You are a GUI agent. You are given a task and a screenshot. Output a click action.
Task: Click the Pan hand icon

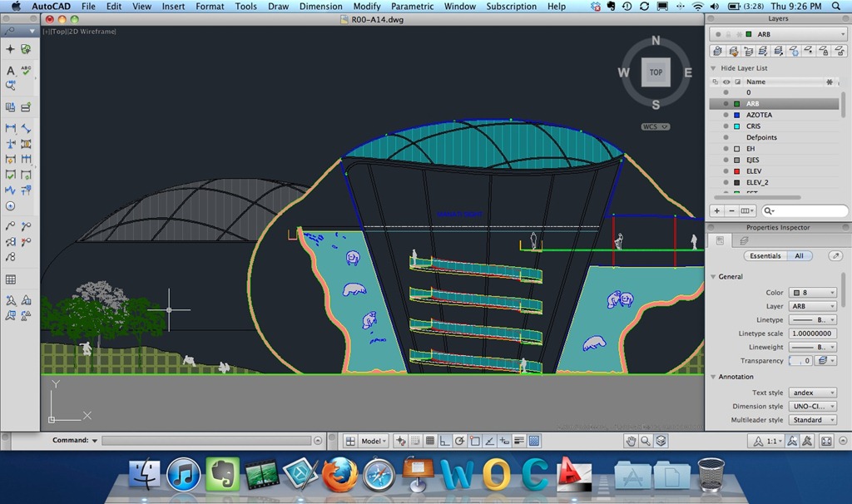pos(632,441)
